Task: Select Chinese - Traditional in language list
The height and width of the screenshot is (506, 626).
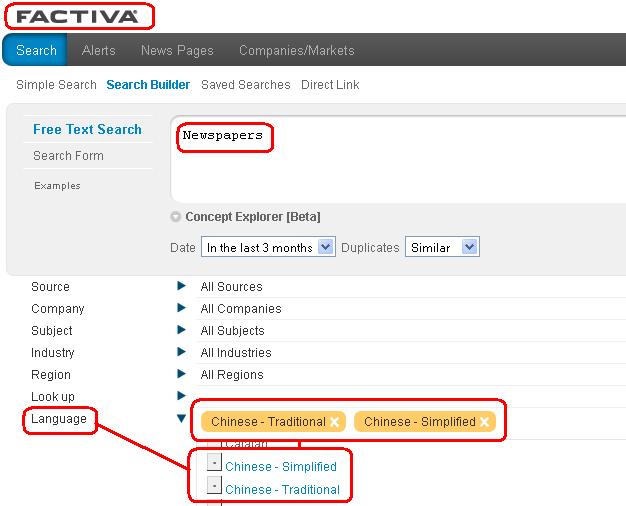Action: [282, 489]
